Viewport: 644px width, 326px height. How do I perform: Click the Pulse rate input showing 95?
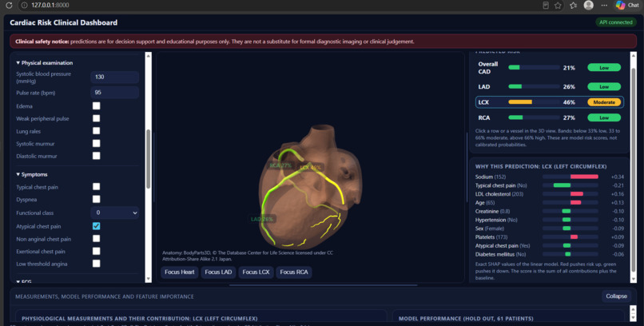[x=114, y=93]
